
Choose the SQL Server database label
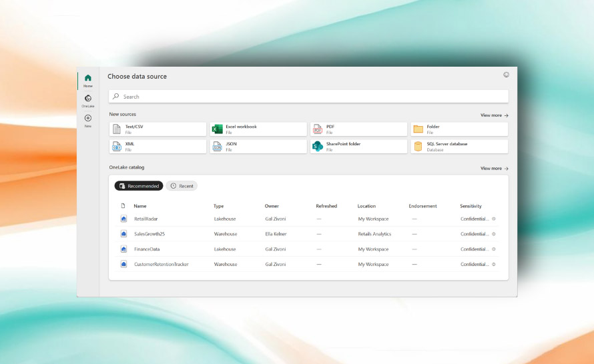(x=447, y=144)
